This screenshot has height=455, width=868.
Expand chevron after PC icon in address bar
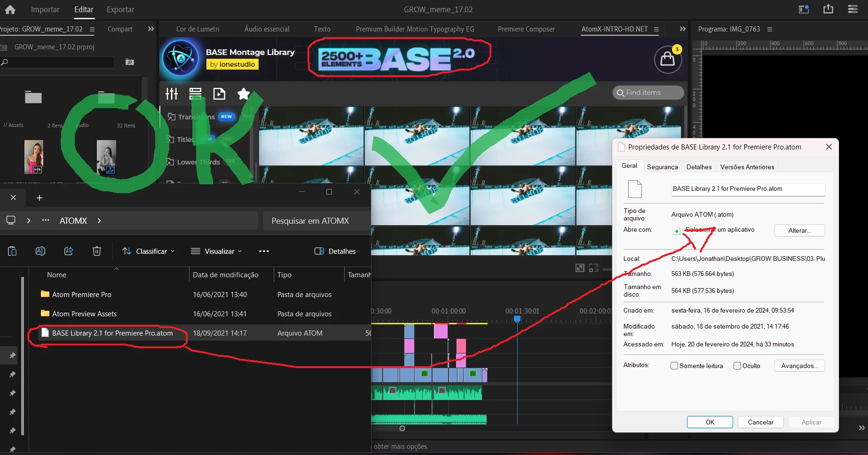click(29, 220)
